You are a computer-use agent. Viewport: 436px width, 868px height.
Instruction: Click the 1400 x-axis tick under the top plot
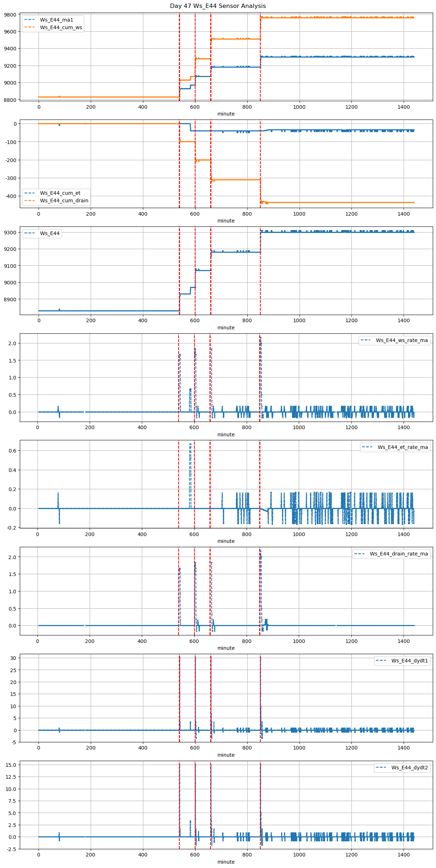[404, 107]
